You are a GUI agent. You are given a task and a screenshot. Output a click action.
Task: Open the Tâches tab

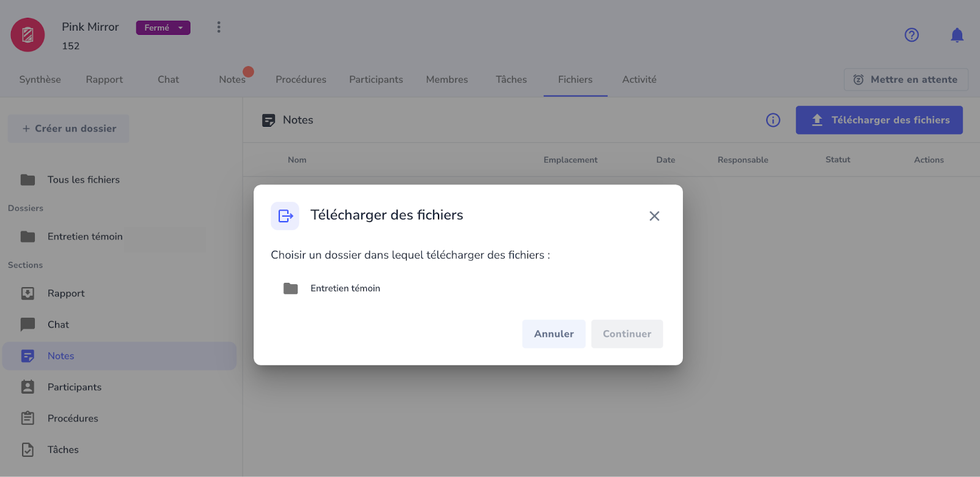pos(511,80)
